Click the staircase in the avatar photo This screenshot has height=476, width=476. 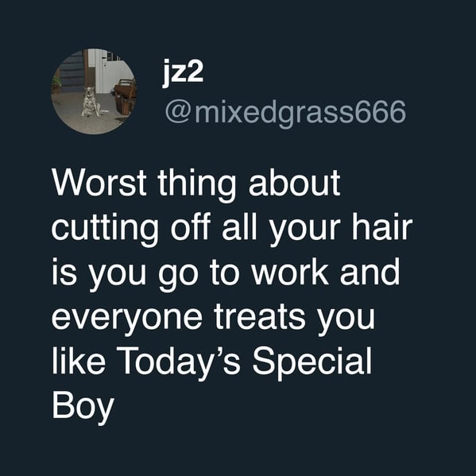[72, 72]
